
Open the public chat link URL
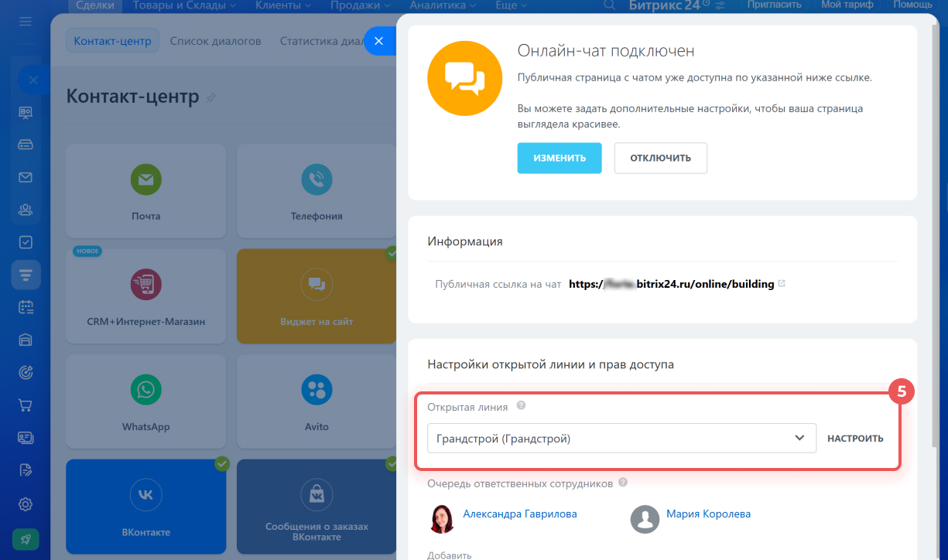coord(672,284)
